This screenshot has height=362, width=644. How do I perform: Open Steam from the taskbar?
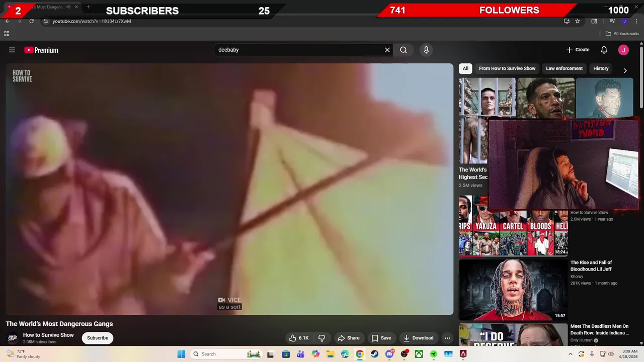point(374,354)
